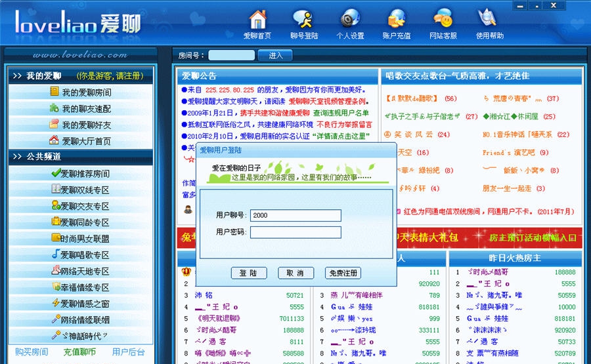This screenshot has width=591, height=364.
Task: Click the 聊号登陆 login icon
Action: pyautogui.click(x=303, y=19)
